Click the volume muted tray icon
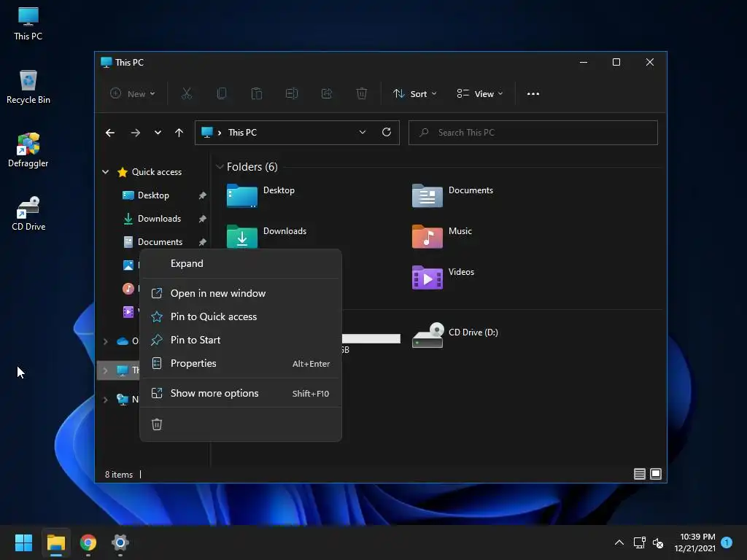The width and height of the screenshot is (747, 560). [x=658, y=542]
